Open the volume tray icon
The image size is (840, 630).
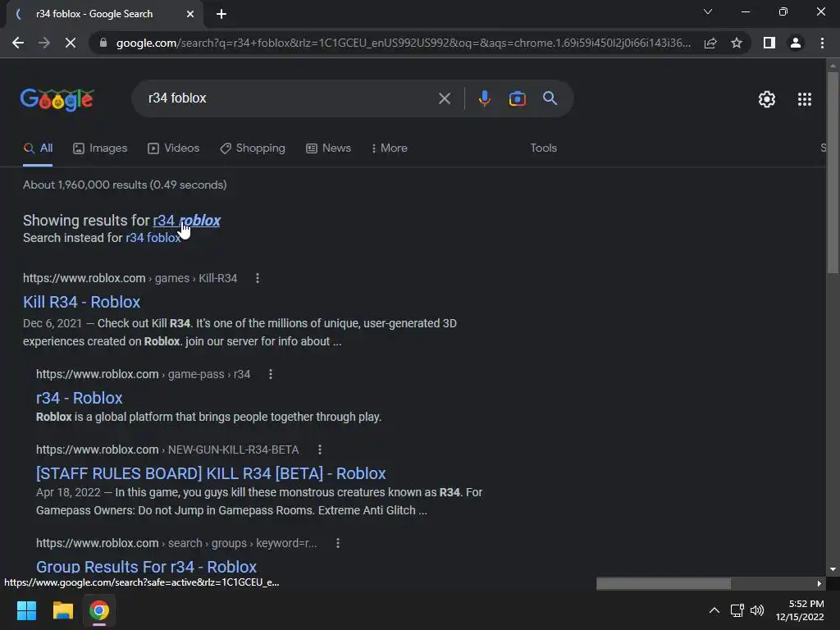[757, 610]
